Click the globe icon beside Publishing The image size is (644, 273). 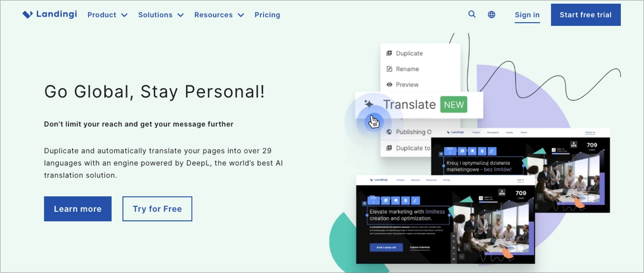(390, 132)
